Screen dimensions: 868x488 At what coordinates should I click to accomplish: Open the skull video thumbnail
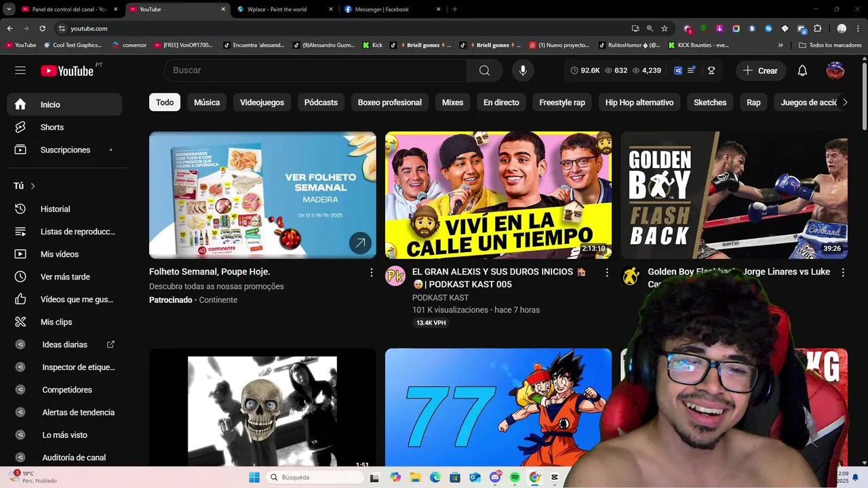tap(262, 407)
